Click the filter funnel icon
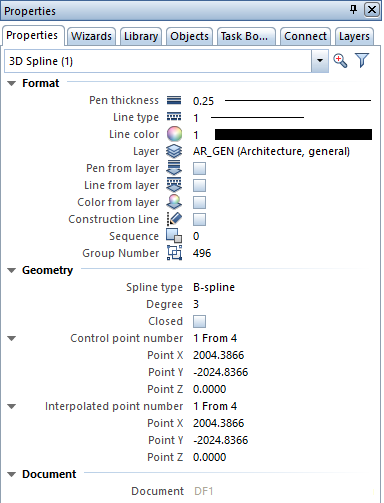Image resolution: width=384 pixels, height=503 pixels. [x=362, y=60]
